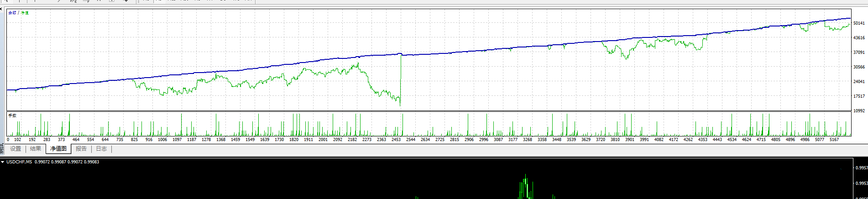Click the 10992 value on the vertical axis

tap(859, 111)
